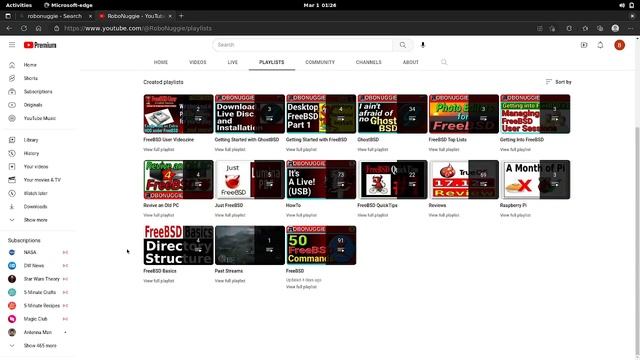The image size is (640, 360).
Task: Click the browser home icon
Action: pos(38,29)
